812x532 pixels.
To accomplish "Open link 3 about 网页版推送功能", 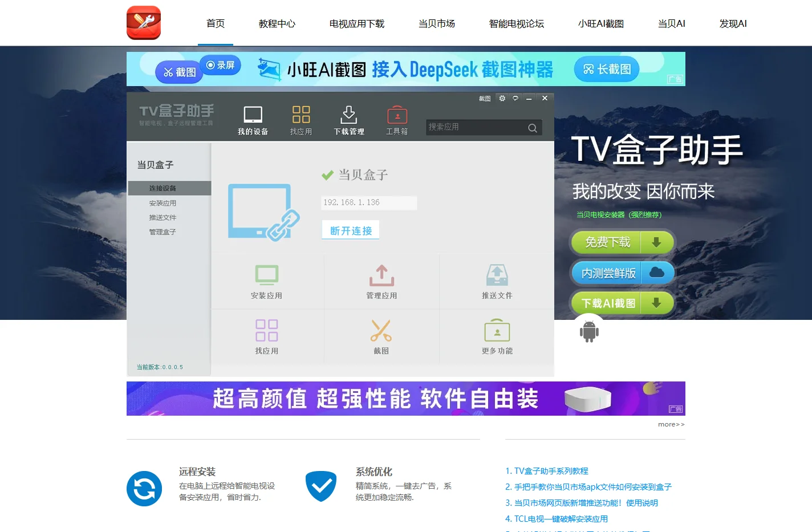I will [582, 503].
